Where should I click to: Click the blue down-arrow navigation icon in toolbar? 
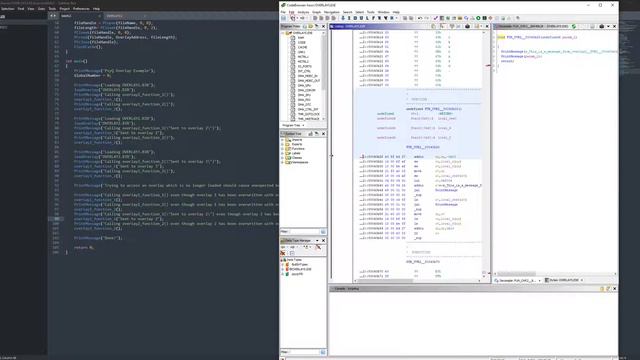point(343,18)
